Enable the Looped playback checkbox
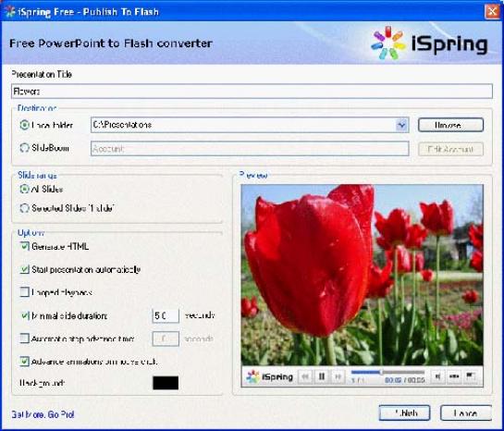 (x=24, y=292)
